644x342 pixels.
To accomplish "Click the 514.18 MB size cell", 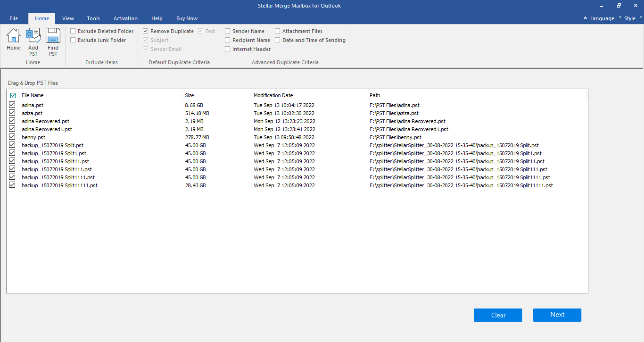I will pos(197,113).
